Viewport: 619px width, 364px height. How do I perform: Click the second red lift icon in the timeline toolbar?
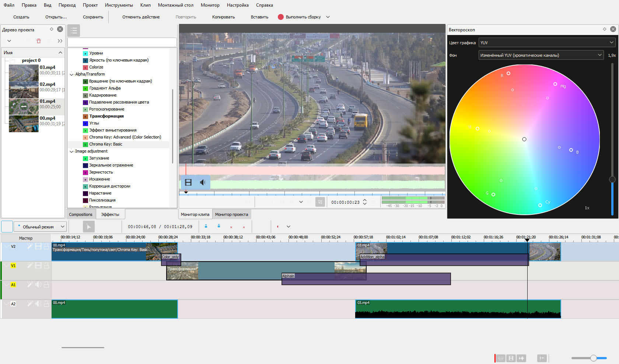click(x=244, y=227)
